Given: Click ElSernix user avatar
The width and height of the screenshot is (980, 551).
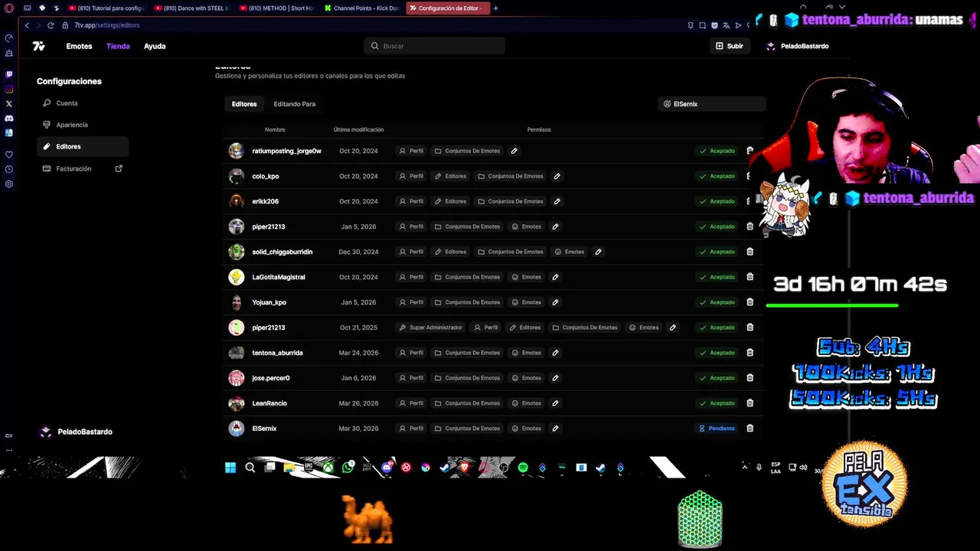Looking at the screenshot, I should (237, 429).
